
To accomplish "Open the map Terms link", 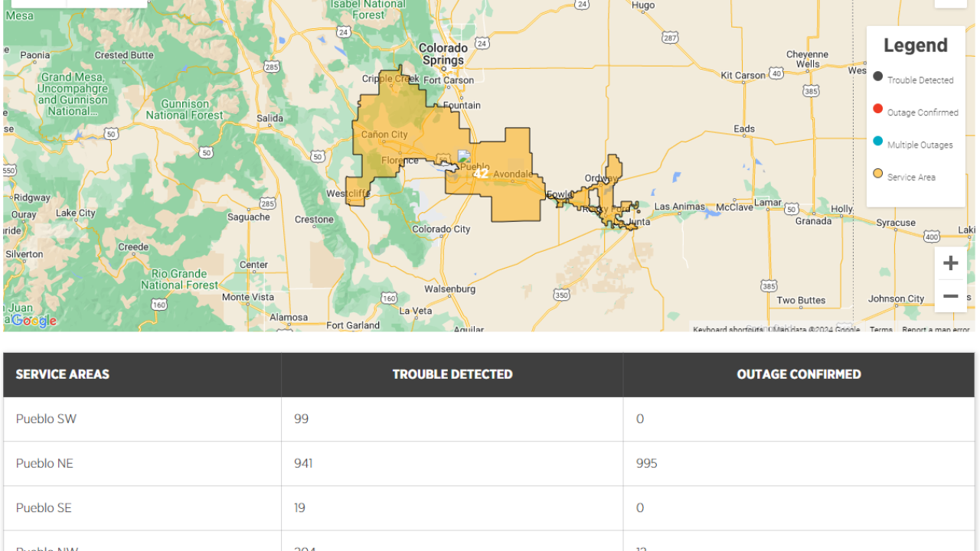I will click(x=880, y=330).
